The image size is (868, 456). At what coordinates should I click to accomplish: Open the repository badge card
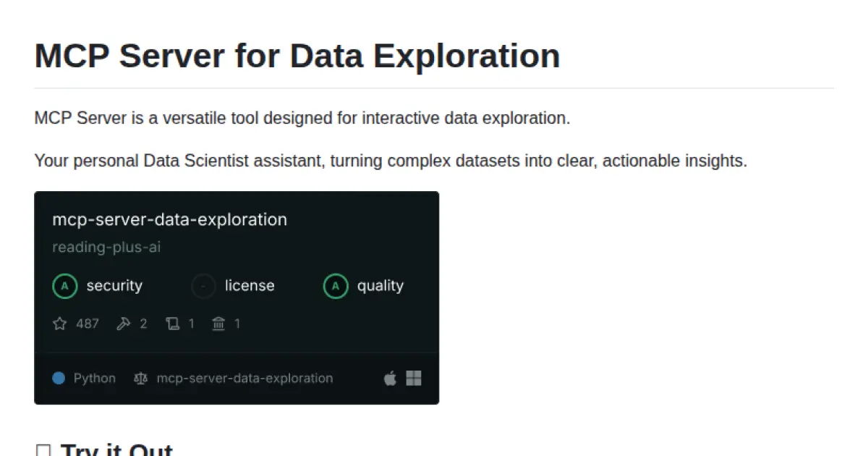[237, 297]
